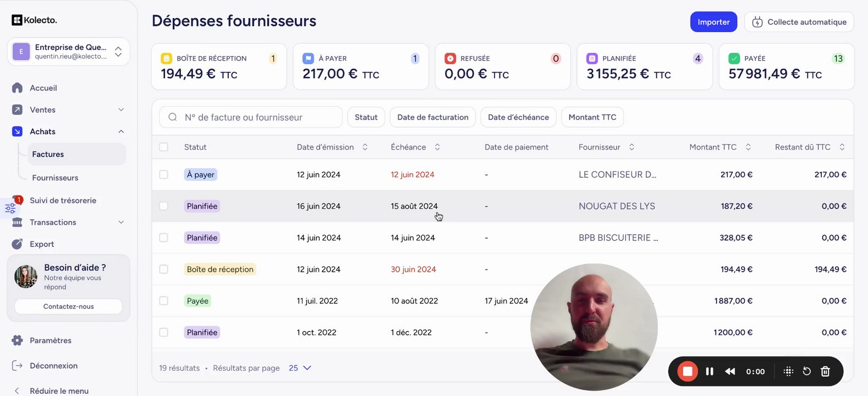Click the Déconnexion logout icon
Screen dimensions: 868x396
click(17, 366)
